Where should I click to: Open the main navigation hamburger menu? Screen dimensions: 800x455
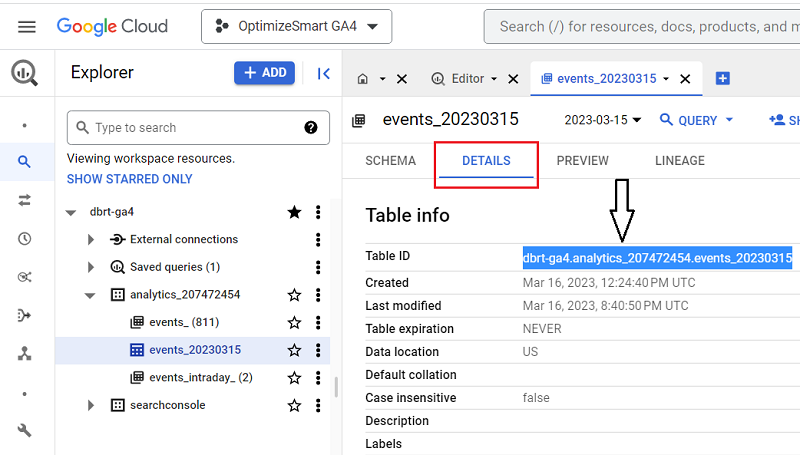pyautogui.click(x=27, y=27)
